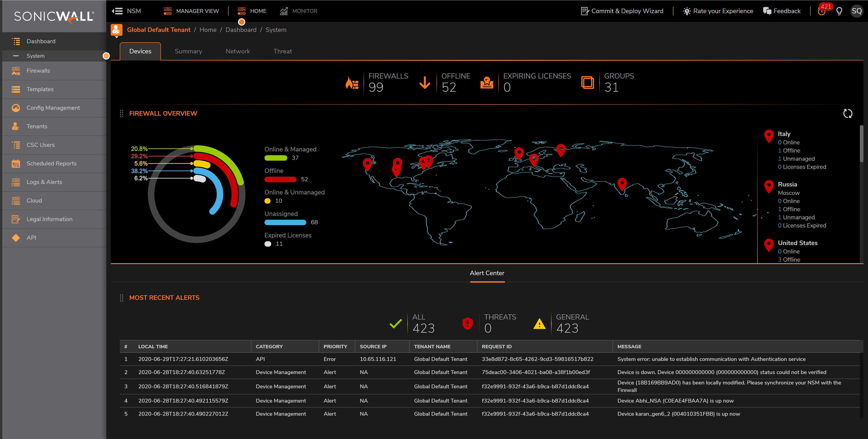Click the Offline down-arrow summary icon
This screenshot has width=868, height=439.
425,83
